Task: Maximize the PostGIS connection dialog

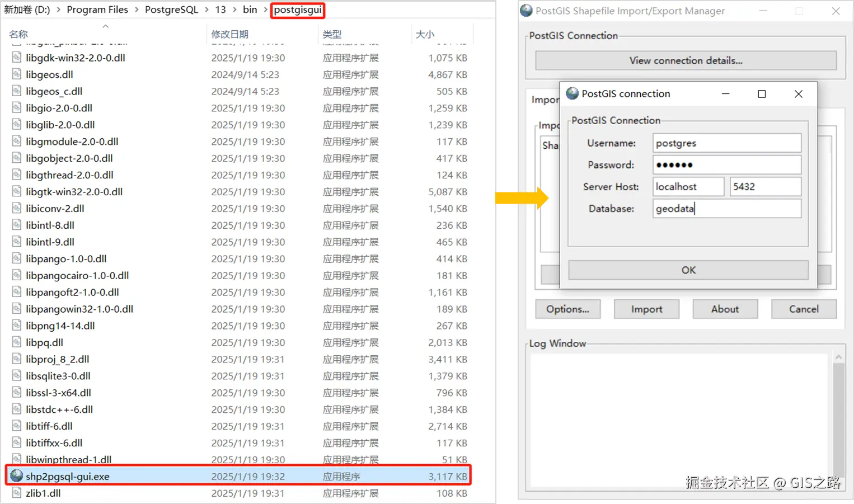Action: pyautogui.click(x=762, y=94)
